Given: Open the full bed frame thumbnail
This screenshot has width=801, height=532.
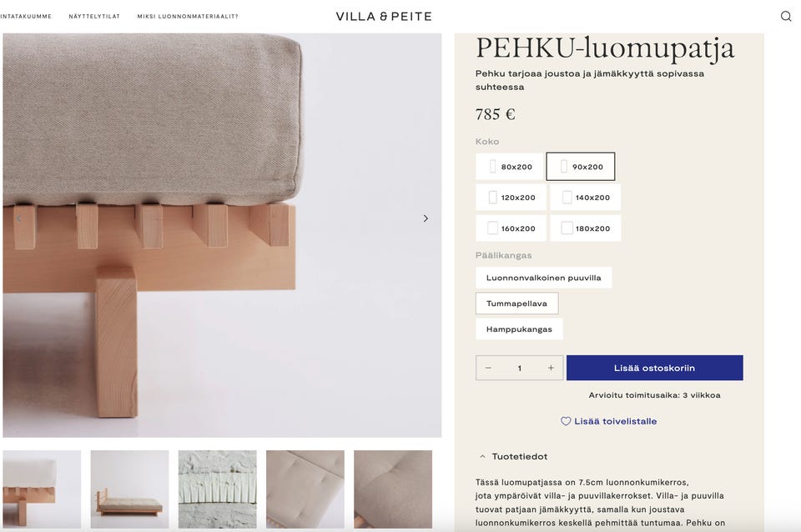Looking at the screenshot, I should pyautogui.click(x=130, y=489).
